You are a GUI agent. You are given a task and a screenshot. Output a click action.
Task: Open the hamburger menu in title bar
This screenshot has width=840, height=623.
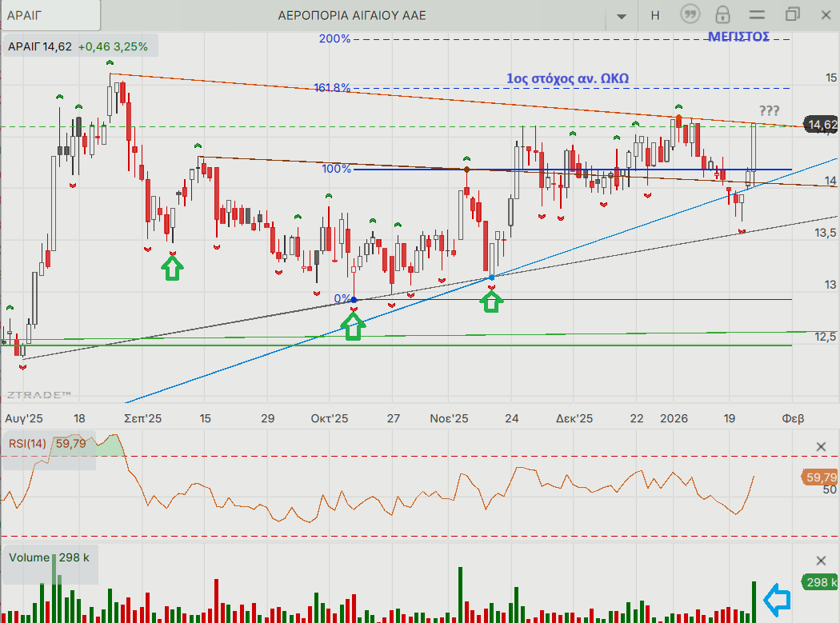coord(757,14)
